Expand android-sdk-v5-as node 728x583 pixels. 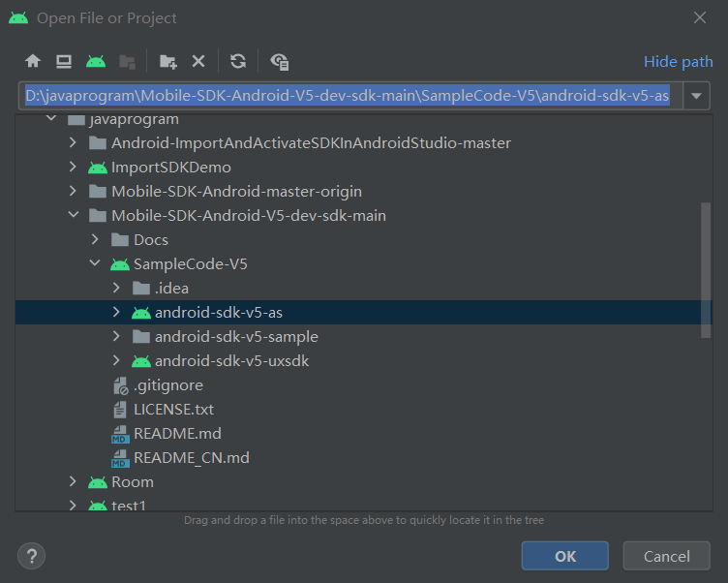(116, 312)
